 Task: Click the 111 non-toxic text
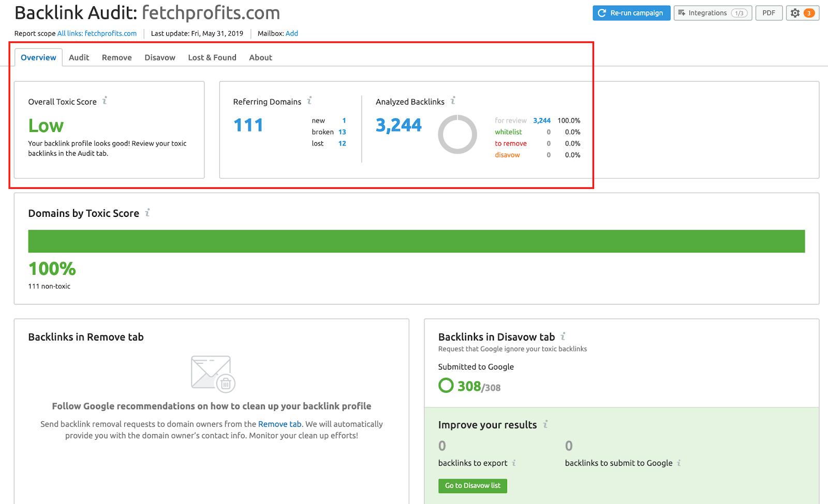point(49,286)
